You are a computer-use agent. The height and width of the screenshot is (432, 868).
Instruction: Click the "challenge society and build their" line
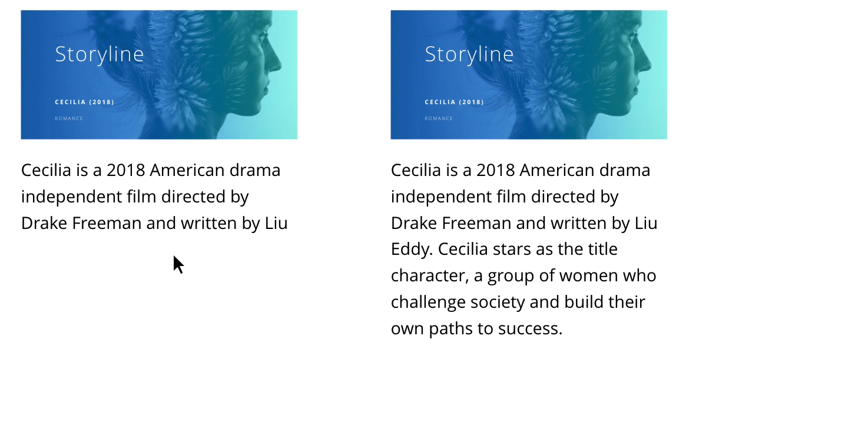point(518,302)
